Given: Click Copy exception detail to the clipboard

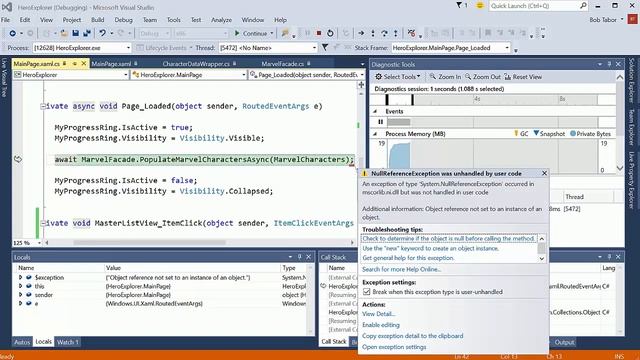Looking at the screenshot, I should (413, 336).
